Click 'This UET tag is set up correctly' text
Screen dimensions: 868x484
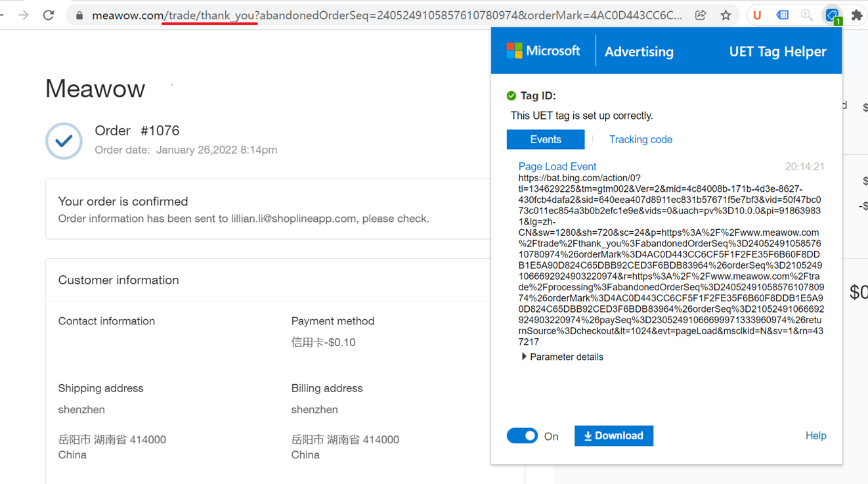[582, 116]
